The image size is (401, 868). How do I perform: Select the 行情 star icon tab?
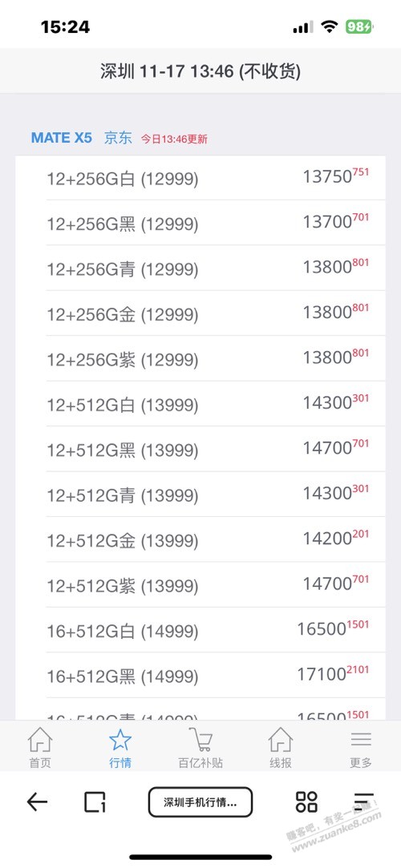pyautogui.click(x=120, y=740)
